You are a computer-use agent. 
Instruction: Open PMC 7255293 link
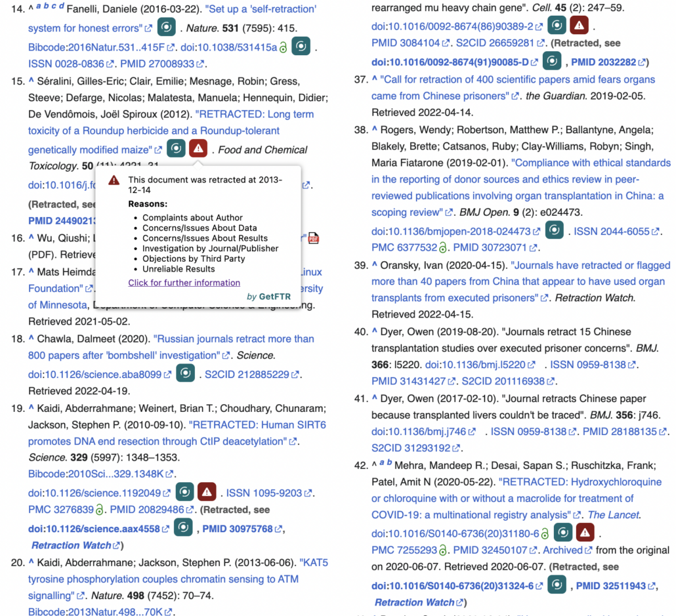coord(404,550)
